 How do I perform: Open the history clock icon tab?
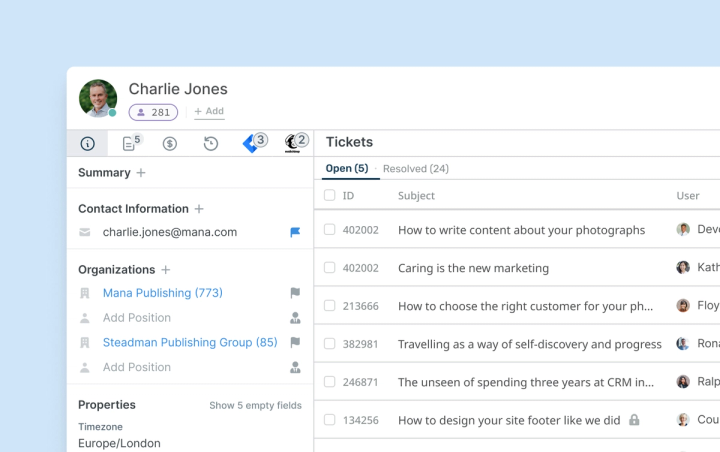pos(210,144)
